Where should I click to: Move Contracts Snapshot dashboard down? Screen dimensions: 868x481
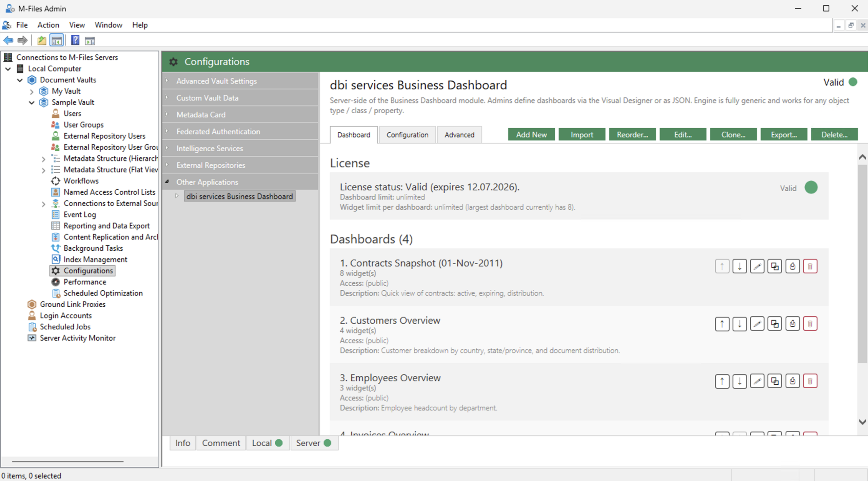click(x=739, y=266)
